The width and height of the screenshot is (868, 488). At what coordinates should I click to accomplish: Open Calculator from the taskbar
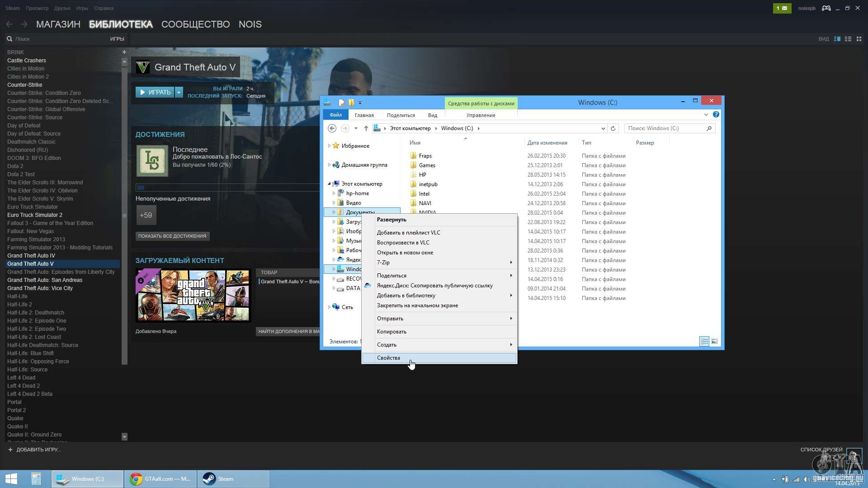click(36, 479)
